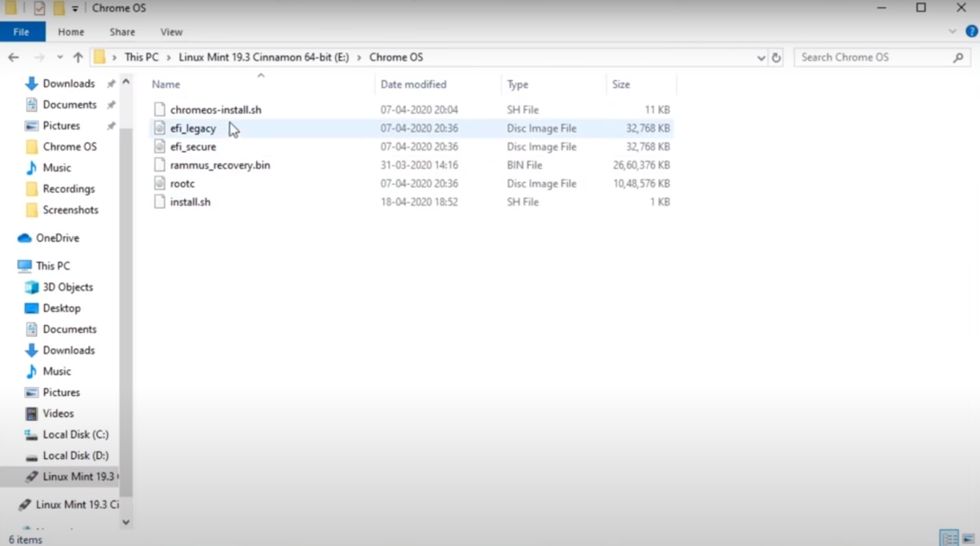
Task: Sort by the Type column header
Action: click(x=518, y=84)
